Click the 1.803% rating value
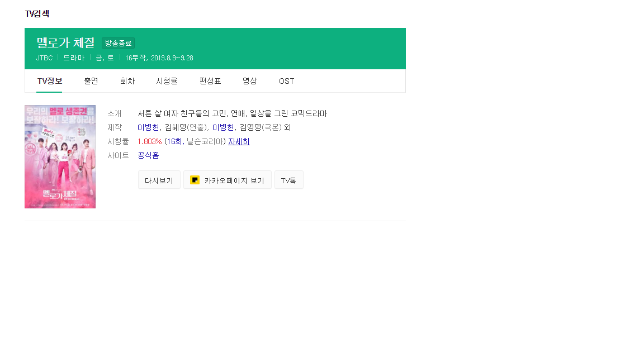 149,141
